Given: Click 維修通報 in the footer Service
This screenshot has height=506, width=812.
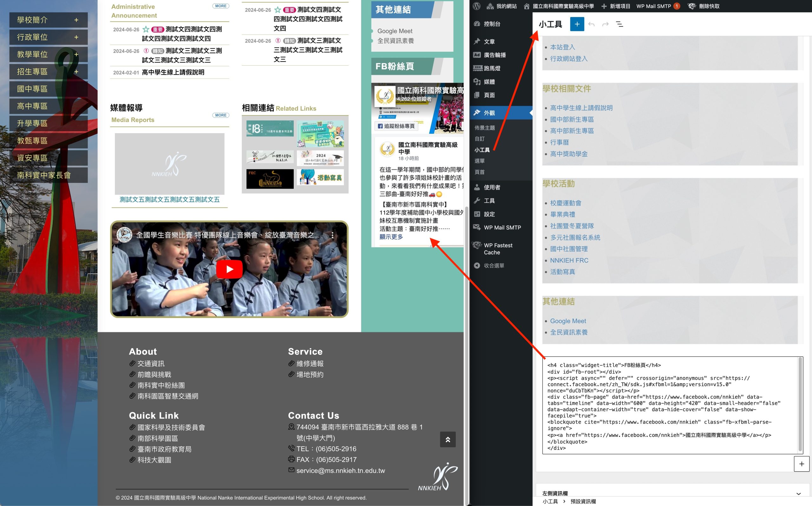Looking at the screenshot, I should coord(310,364).
